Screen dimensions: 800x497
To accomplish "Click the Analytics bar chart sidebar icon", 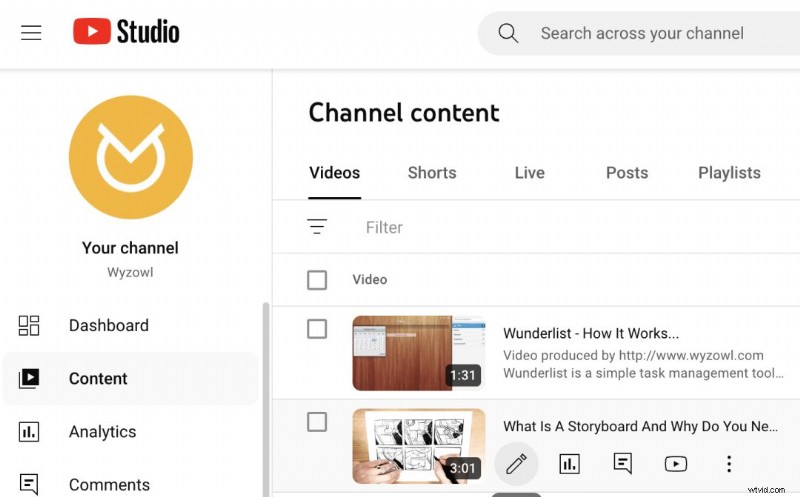I will click(29, 432).
